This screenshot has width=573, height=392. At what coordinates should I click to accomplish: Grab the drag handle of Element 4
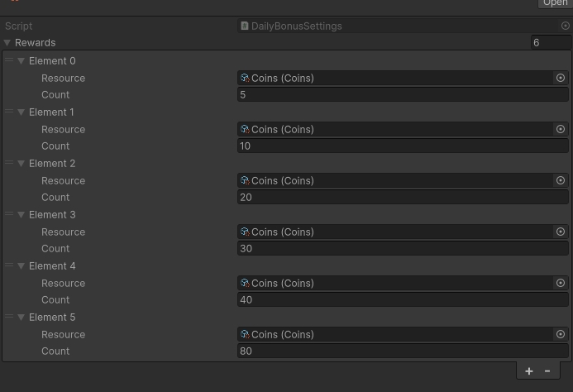tap(9, 266)
